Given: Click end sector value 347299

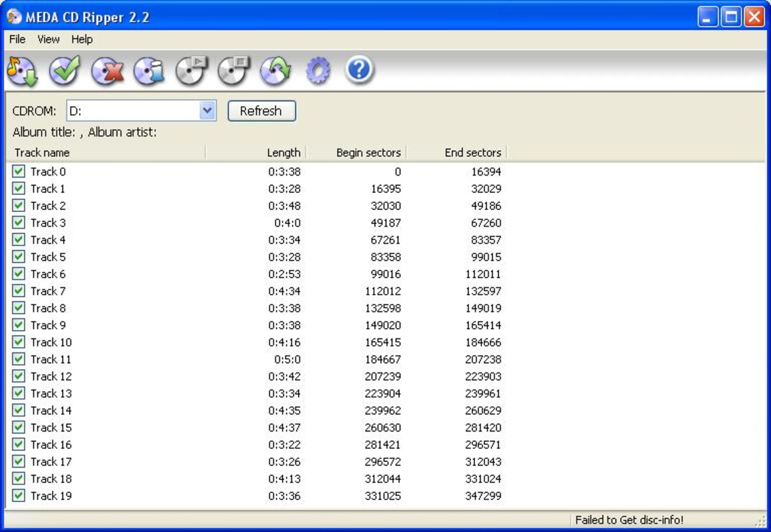Looking at the screenshot, I should (x=484, y=495).
